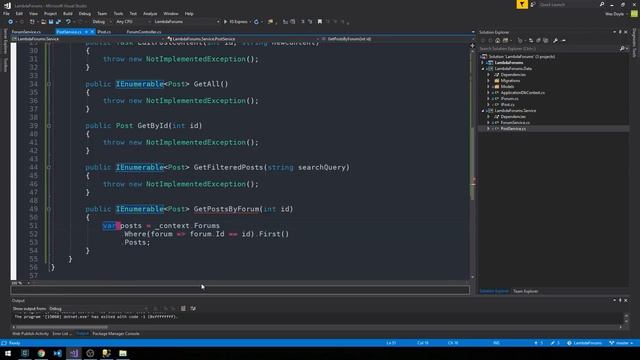Open the notifications flag icon

[x=522, y=4]
